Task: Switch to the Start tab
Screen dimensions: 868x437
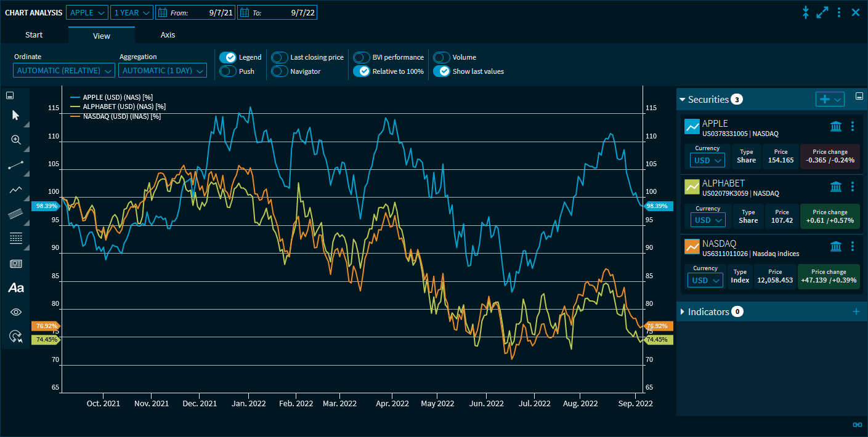Action: (34, 35)
